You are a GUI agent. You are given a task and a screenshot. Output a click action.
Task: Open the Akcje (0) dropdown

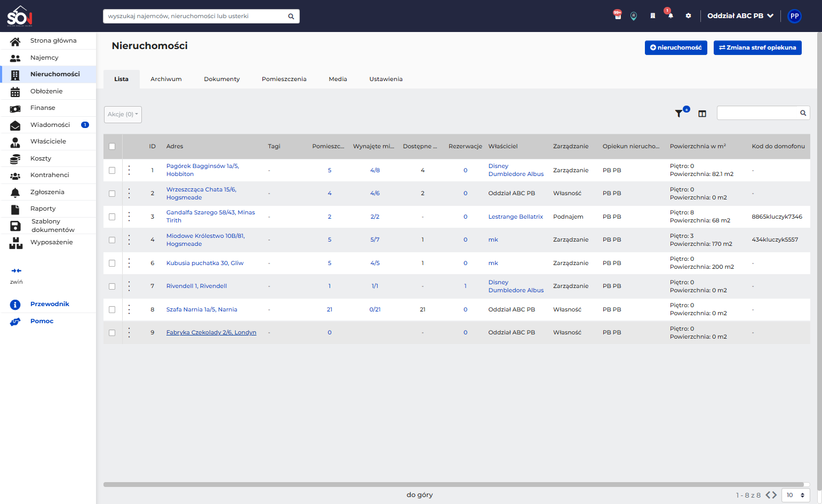pos(123,114)
